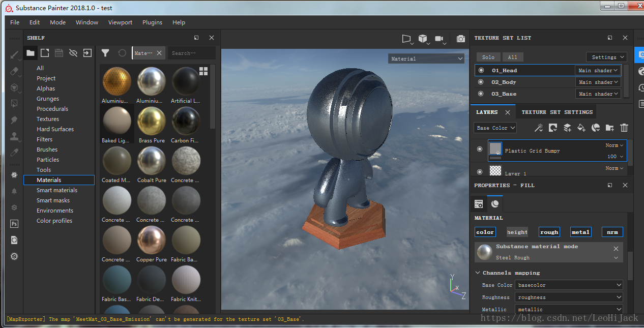Toggle visibility of Layer 1
Screen dimensions: 644x328
pyautogui.click(x=480, y=171)
